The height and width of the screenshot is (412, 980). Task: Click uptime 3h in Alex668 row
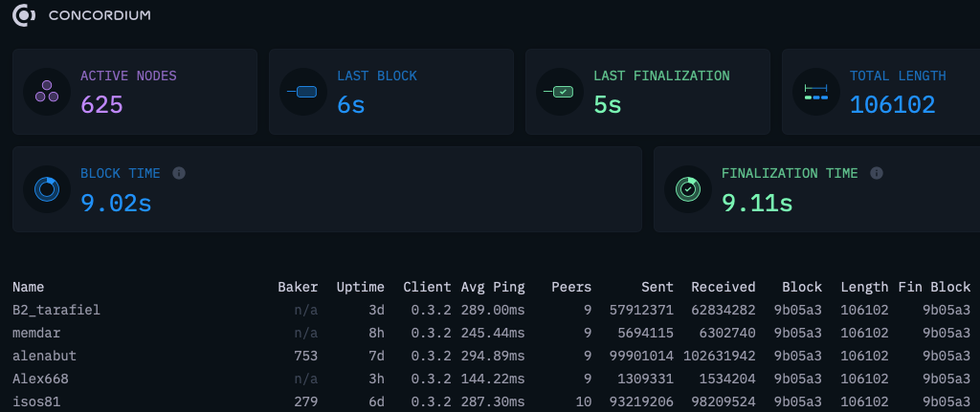[377, 379]
